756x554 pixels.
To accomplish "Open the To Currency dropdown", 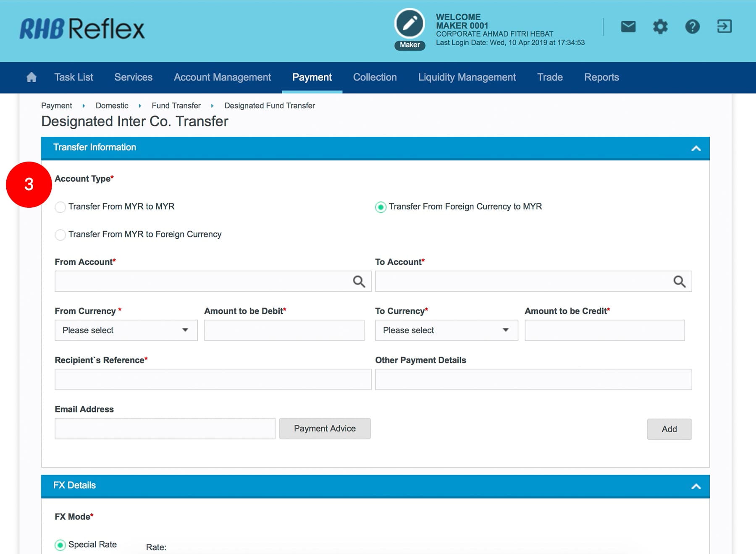I will coord(446,330).
